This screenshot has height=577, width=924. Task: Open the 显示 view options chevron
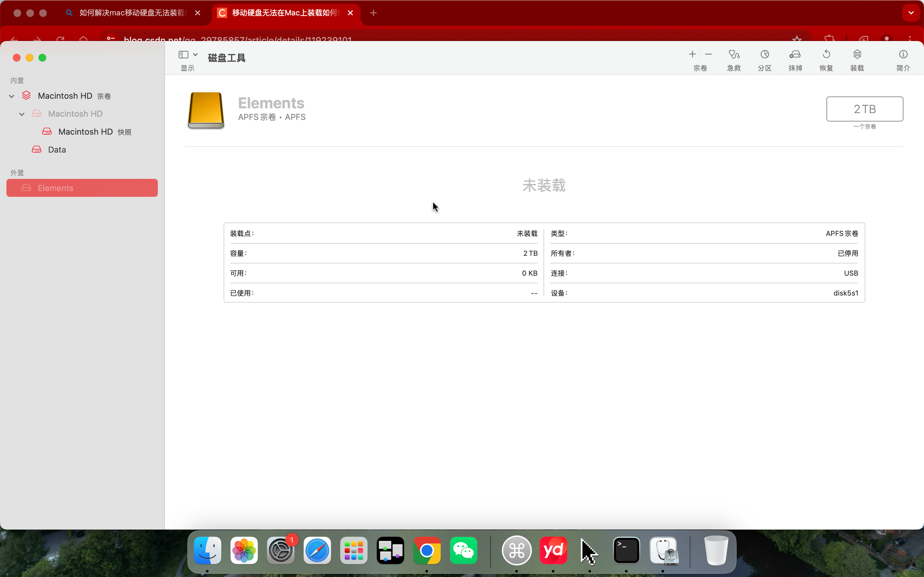tap(195, 54)
